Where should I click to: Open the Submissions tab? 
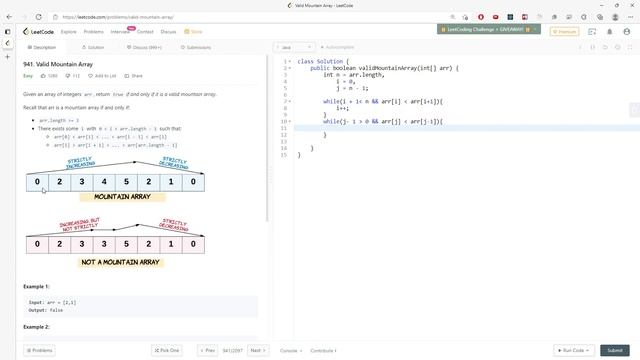coord(196,47)
